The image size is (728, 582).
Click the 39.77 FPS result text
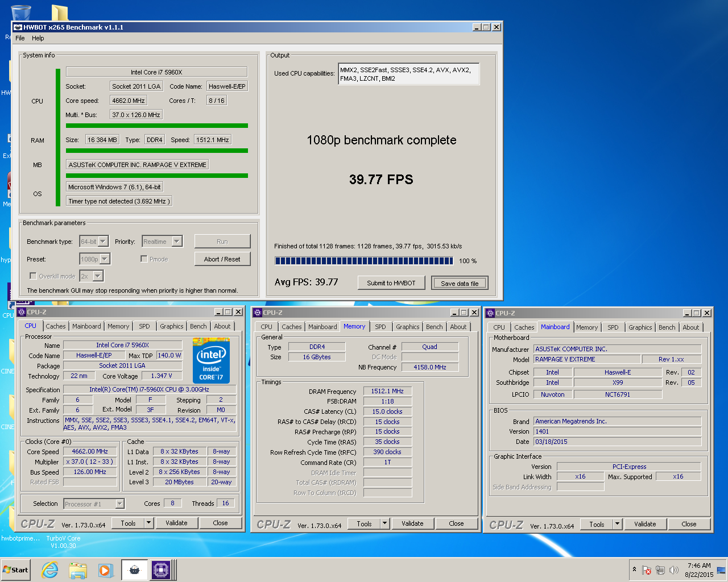[381, 180]
